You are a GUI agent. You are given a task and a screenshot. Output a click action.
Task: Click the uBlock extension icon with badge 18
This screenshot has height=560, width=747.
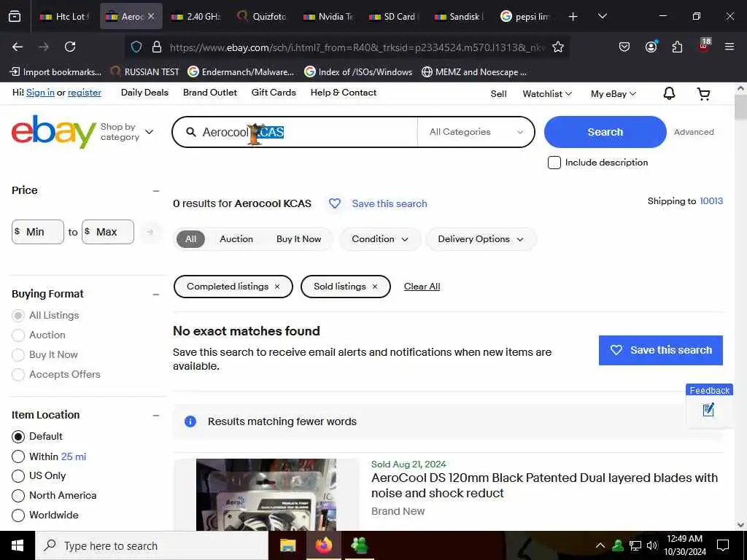click(x=704, y=45)
